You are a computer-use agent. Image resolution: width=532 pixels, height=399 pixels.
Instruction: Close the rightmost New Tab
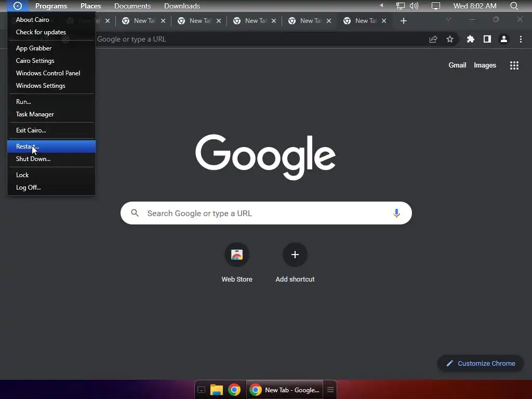click(384, 21)
